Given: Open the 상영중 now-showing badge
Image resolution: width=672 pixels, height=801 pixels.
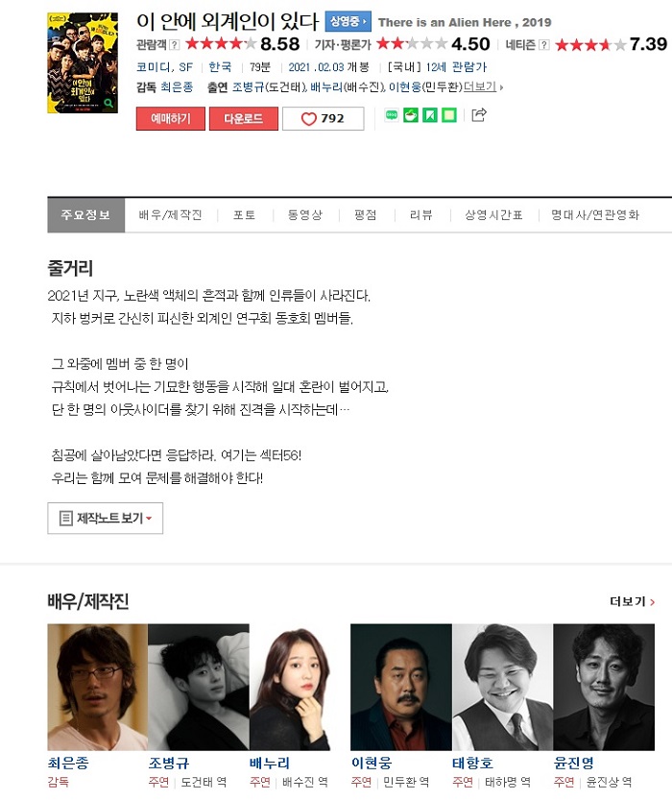Looking at the screenshot, I should point(348,21).
